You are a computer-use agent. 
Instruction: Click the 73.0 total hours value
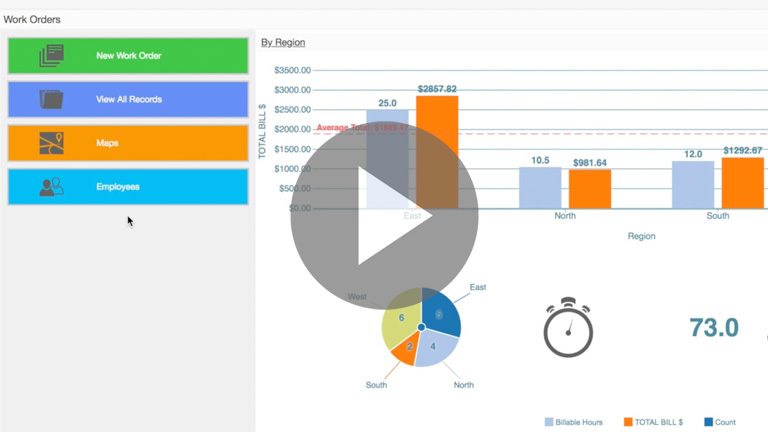[714, 328]
